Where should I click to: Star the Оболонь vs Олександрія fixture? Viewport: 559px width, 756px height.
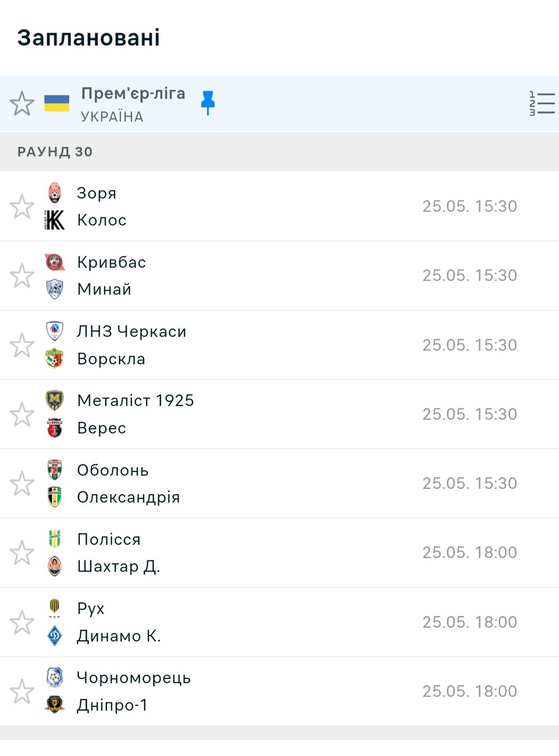(x=22, y=483)
